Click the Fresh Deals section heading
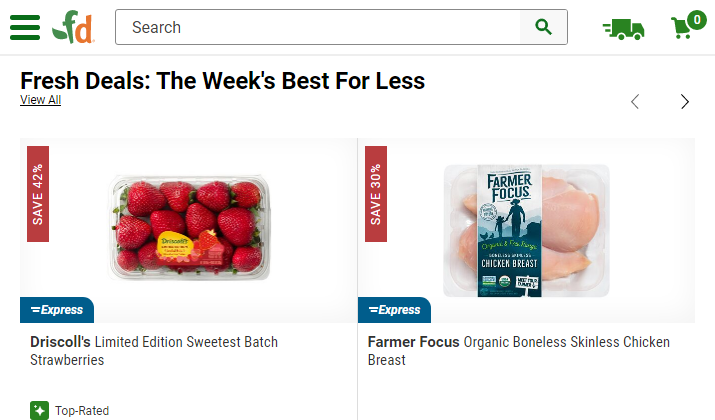 click(x=222, y=80)
